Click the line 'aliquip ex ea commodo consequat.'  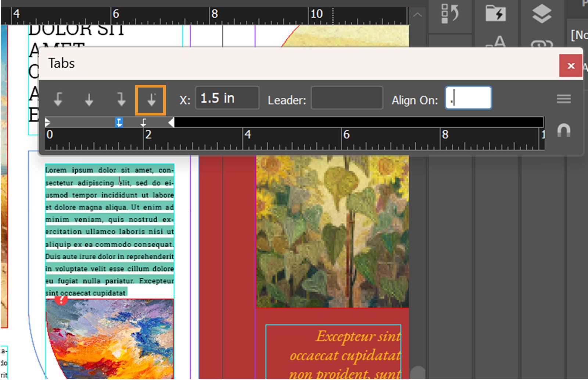109,244
